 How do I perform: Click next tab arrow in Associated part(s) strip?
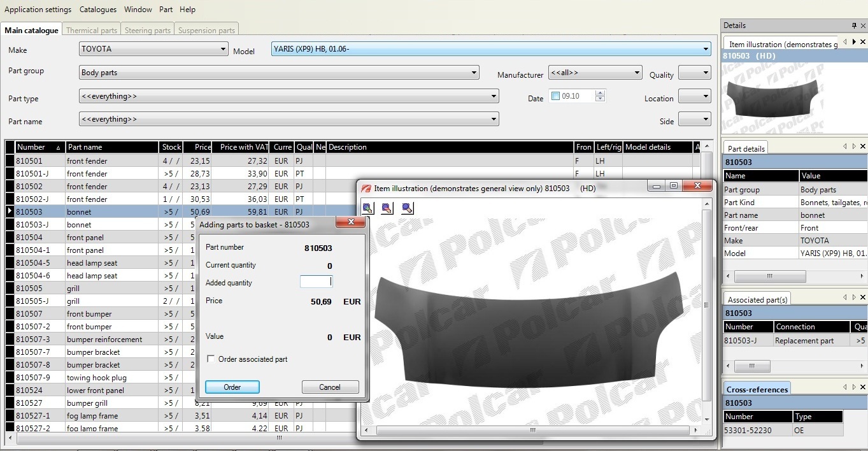coord(854,297)
